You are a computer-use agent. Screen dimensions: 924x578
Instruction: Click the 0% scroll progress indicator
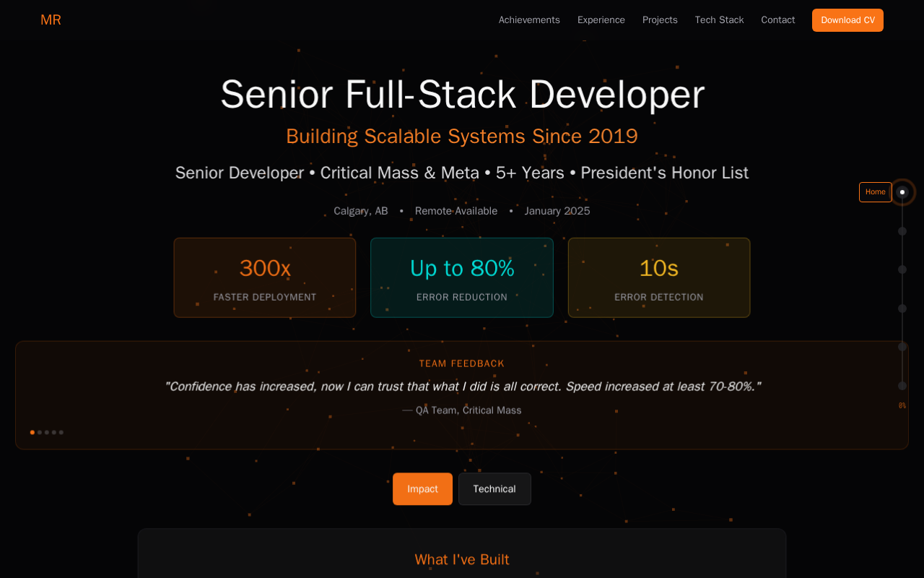pyautogui.click(x=902, y=406)
